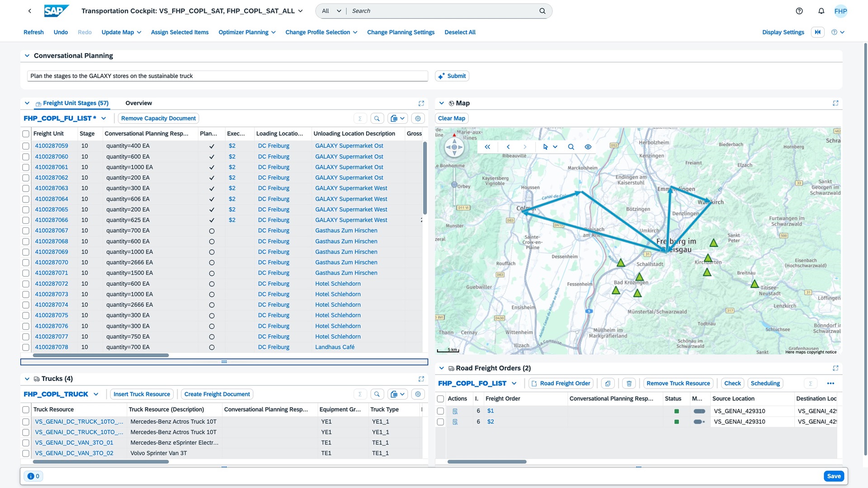Check freight unit 4100287063 row
Image resolution: width=868 pixels, height=488 pixels.
tap(26, 188)
